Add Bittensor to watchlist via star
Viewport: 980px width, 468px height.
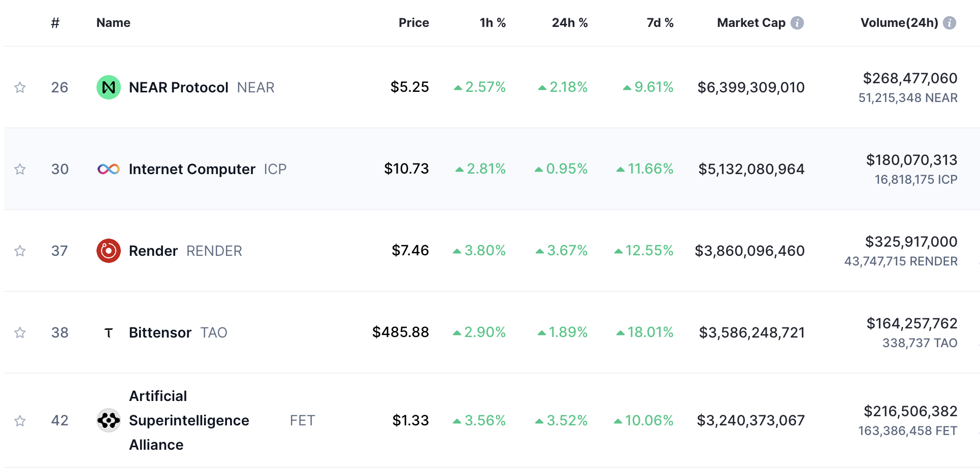[x=20, y=332]
